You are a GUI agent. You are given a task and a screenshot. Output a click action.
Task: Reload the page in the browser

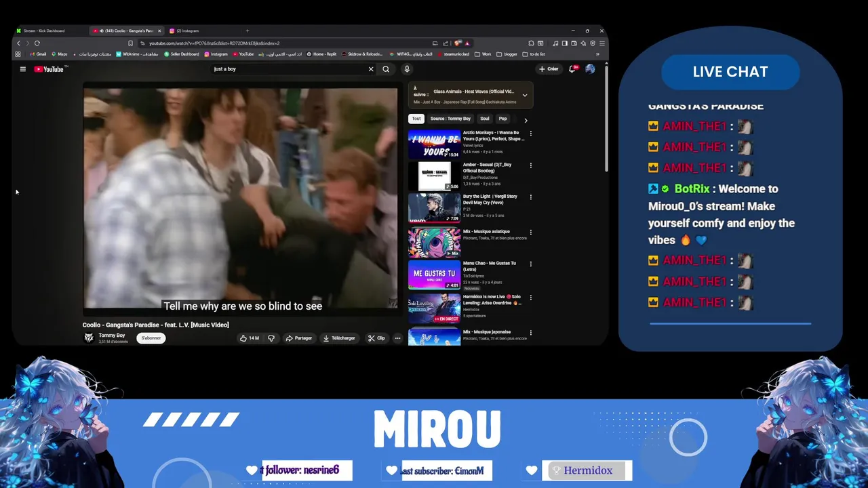[37, 43]
